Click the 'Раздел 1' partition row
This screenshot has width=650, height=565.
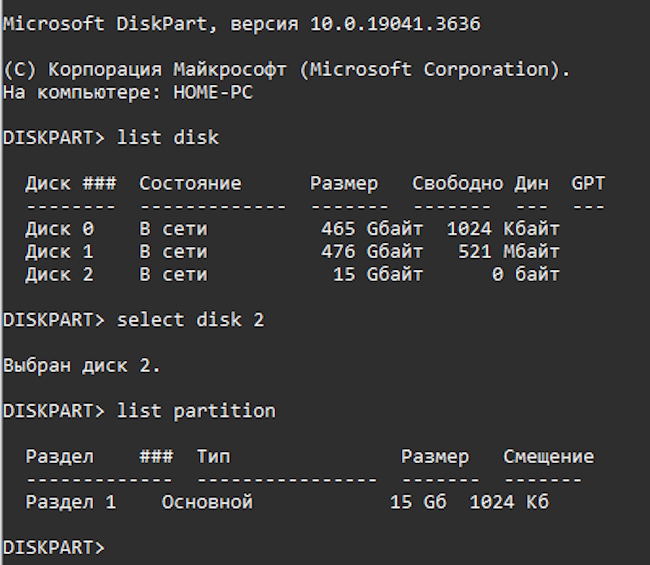click(287, 502)
